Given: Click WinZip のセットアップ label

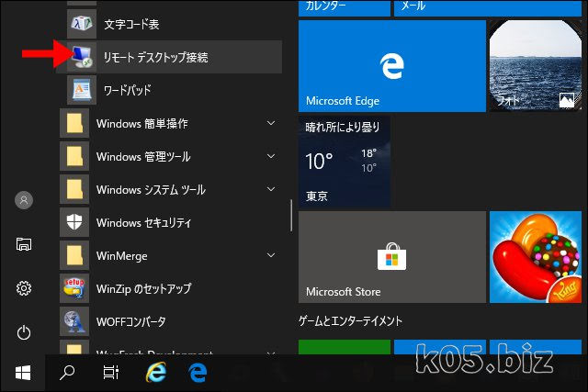Looking at the screenshot, I should click(143, 289).
